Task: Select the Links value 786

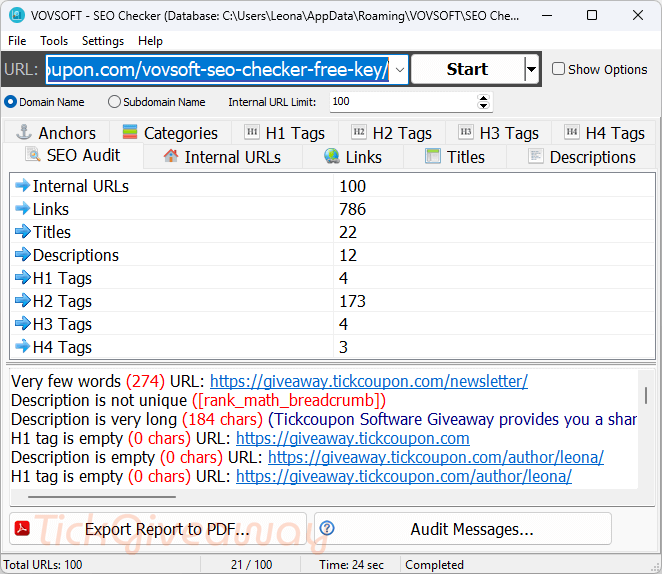Action: pyautogui.click(x=353, y=209)
